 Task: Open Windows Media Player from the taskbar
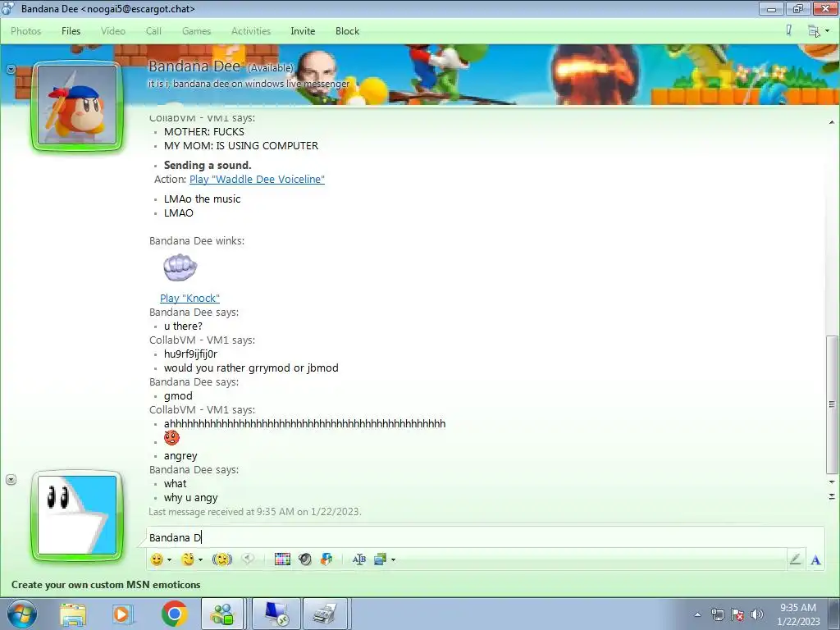pyautogui.click(x=123, y=614)
